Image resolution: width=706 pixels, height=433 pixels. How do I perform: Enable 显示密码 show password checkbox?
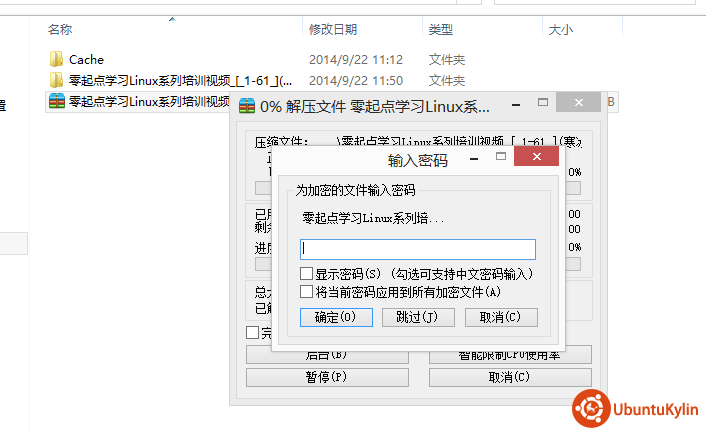(307, 273)
